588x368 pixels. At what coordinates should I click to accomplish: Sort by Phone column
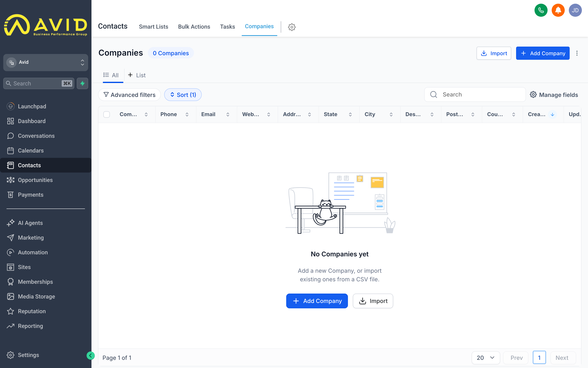point(187,114)
